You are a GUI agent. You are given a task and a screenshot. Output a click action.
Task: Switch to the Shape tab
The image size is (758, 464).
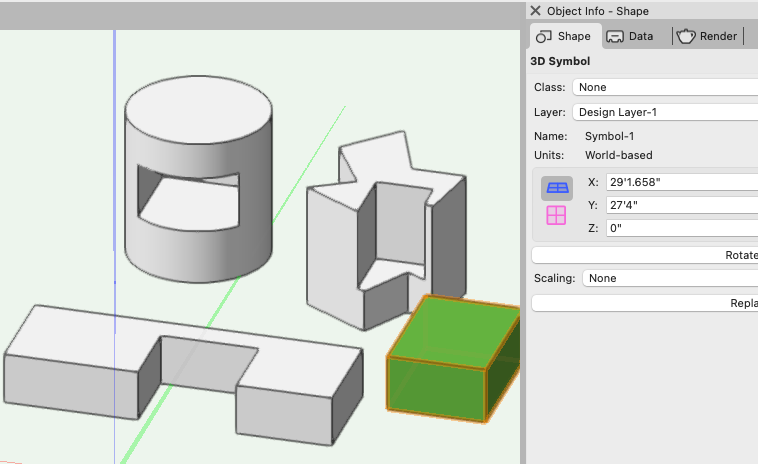click(564, 36)
